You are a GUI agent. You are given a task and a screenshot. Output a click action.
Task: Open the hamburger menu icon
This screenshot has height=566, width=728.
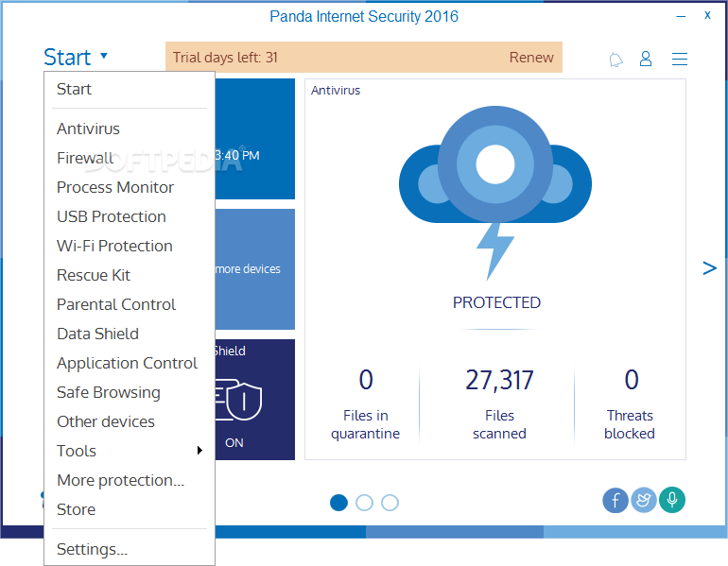coord(679,59)
